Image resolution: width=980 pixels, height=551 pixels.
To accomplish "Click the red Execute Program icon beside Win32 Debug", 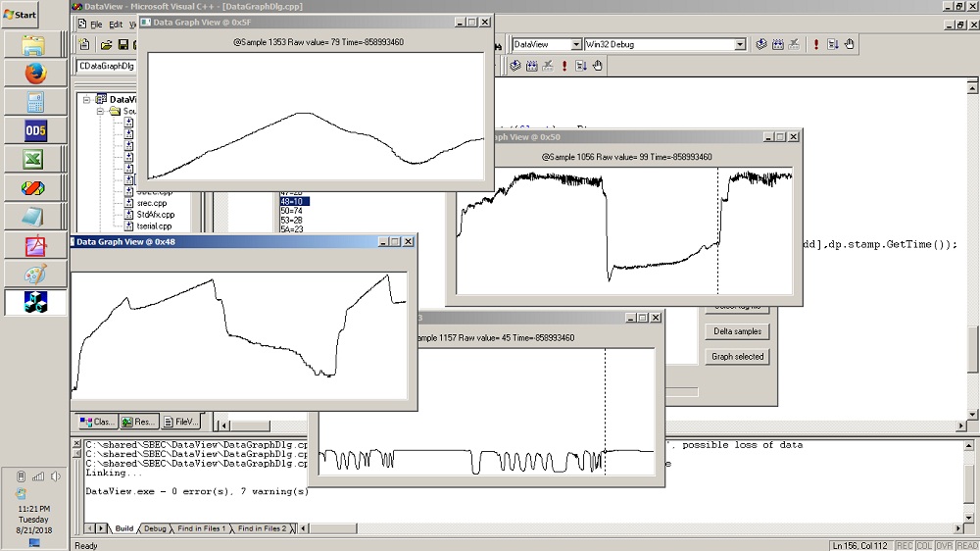I will click(815, 44).
